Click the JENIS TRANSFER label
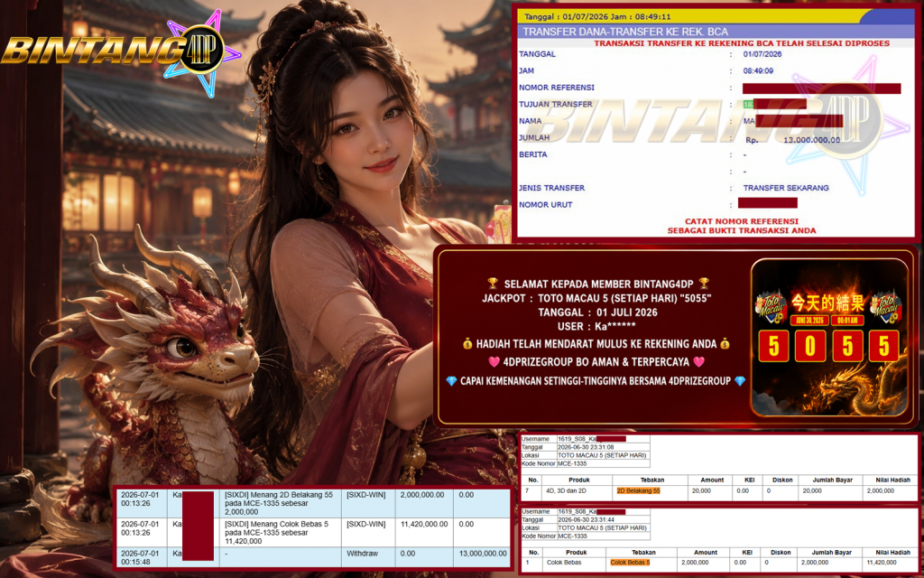Viewport: 924px width, 578px height. (551, 188)
